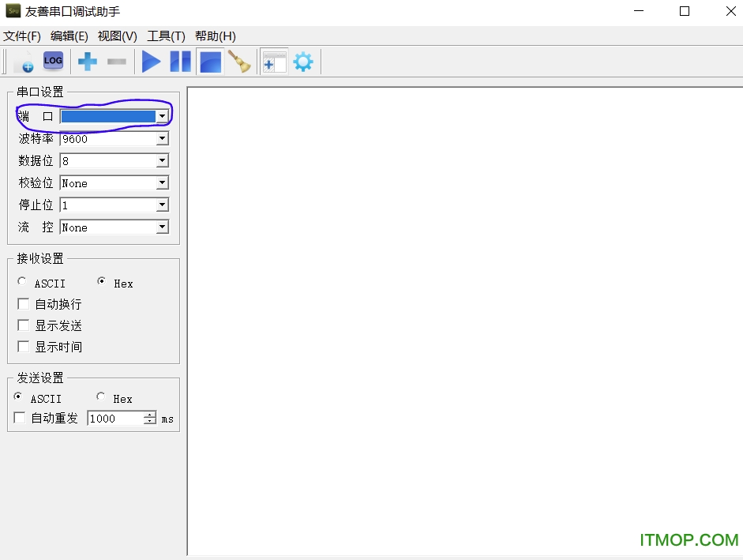Toggle the 自动重发 checkbox
Viewport: 743px width, 560px height.
tap(20, 418)
